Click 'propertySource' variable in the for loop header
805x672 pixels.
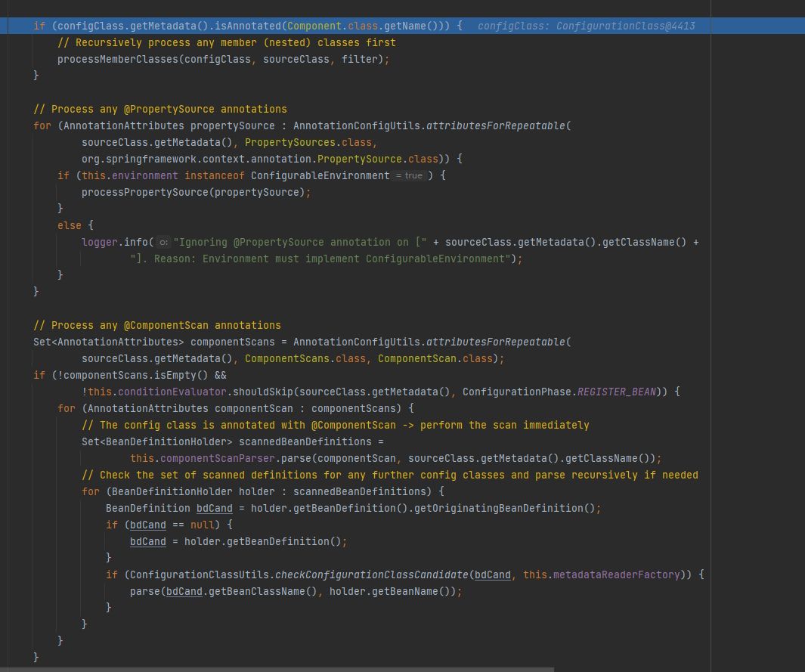coord(233,125)
